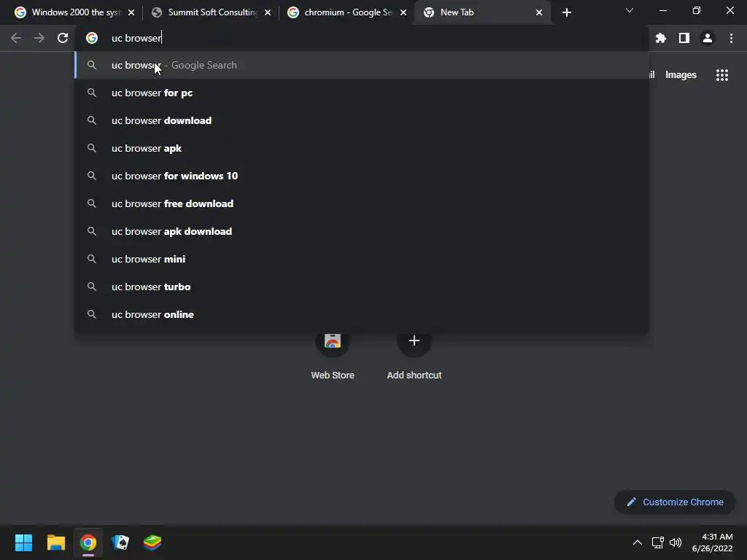
Task: Open Solitaire cards app in taskbar
Action: pyautogui.click(x=120, y=542)
